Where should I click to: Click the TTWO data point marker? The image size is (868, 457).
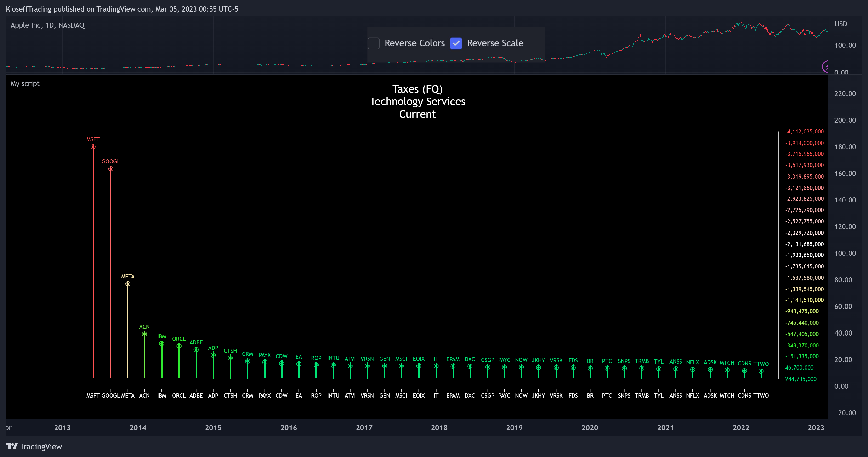[761, 371]
